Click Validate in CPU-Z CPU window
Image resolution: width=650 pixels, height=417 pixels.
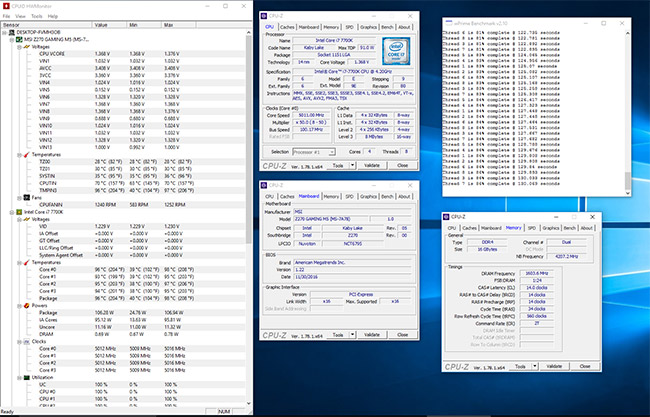point(372,165)
